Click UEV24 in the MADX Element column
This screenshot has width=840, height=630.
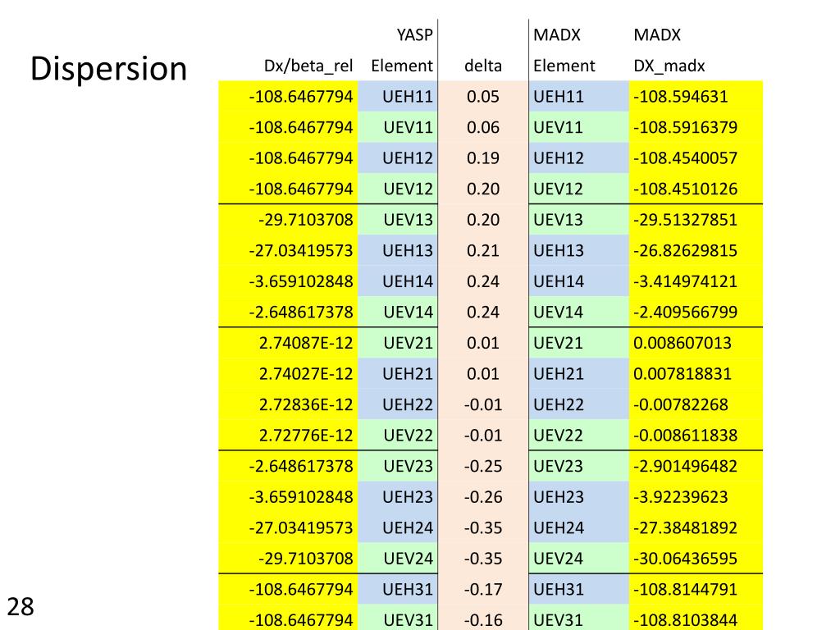pos(558,559)
